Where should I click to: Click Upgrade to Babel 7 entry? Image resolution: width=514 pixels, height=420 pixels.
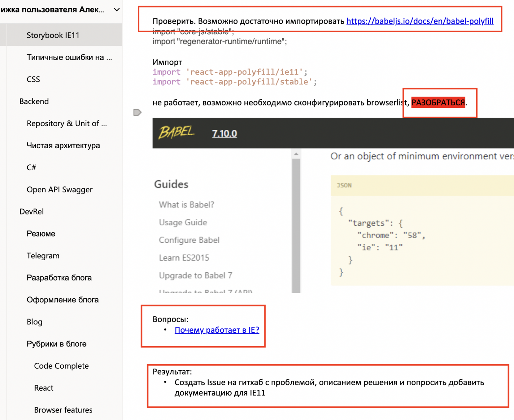(x=195, y=275)
